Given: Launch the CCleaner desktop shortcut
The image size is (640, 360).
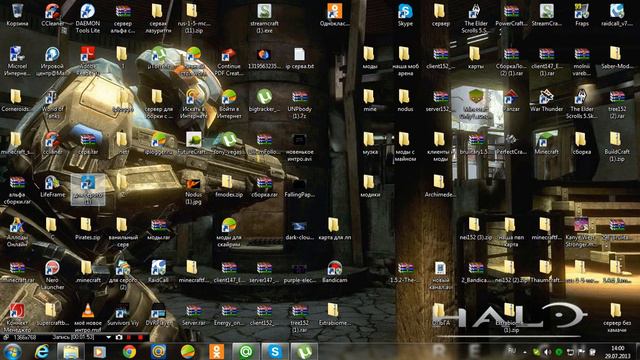Looking at the screenshot, I should click(x=52, y=16).
